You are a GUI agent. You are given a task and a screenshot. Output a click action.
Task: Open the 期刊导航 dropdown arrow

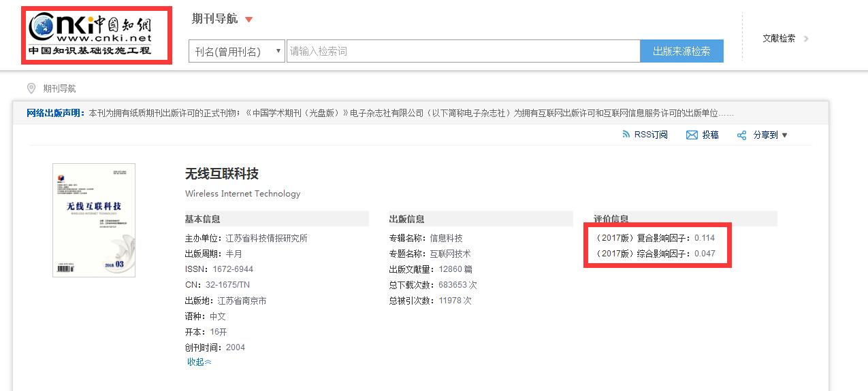tap(248, 20)
